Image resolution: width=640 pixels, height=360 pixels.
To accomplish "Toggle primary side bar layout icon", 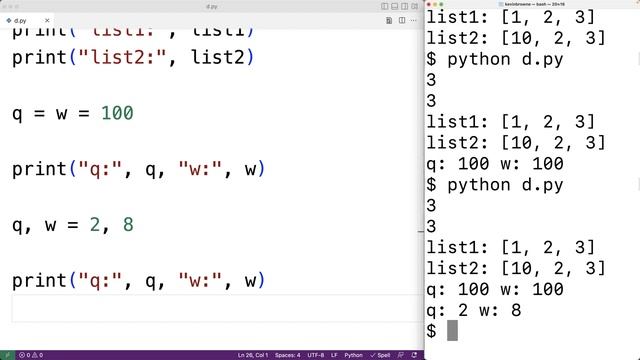I will pos(384,6).
